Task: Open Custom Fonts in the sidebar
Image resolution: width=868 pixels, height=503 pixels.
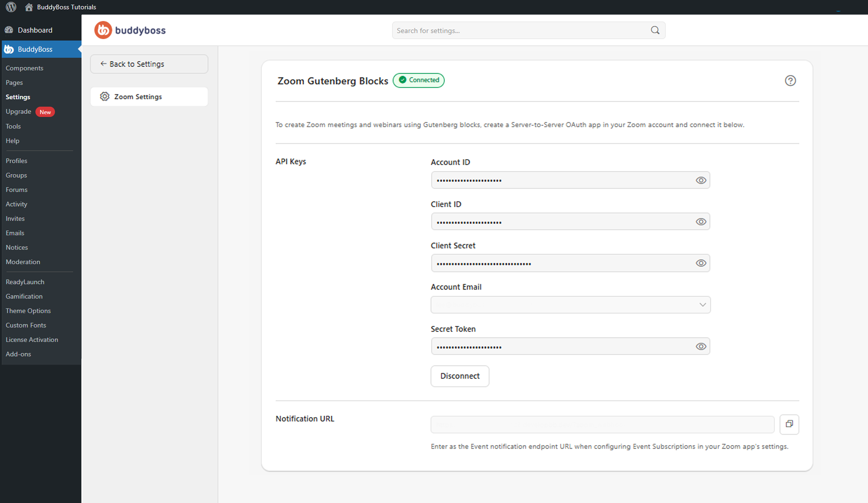Action: click(26, 325)
